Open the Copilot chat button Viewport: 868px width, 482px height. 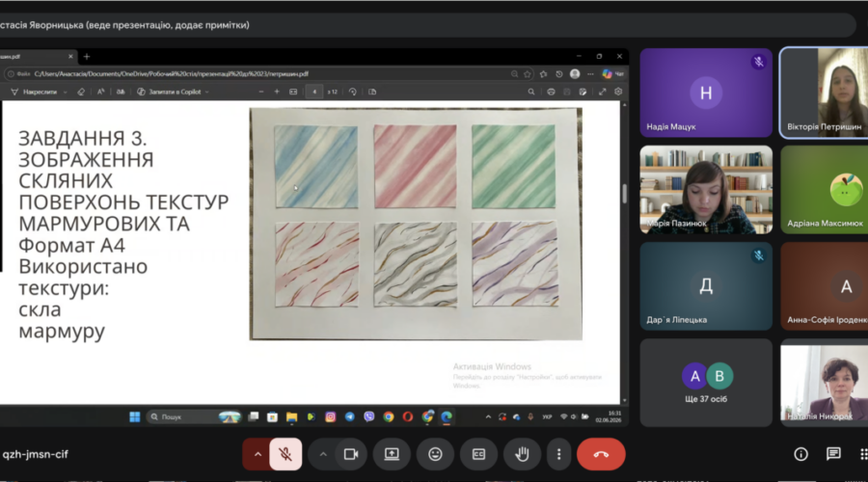click(612, 73)
